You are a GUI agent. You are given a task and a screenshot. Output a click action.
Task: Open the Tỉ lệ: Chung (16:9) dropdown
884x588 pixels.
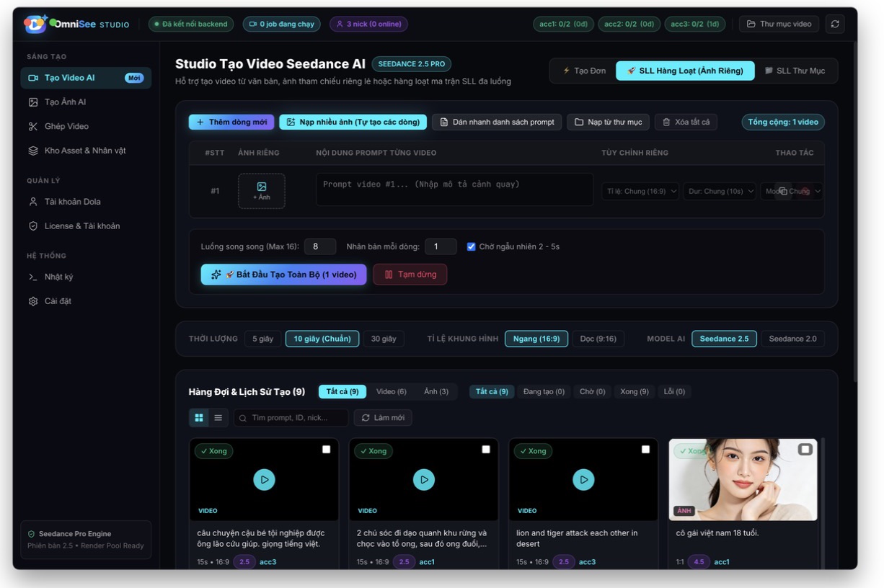click(640, 191)
